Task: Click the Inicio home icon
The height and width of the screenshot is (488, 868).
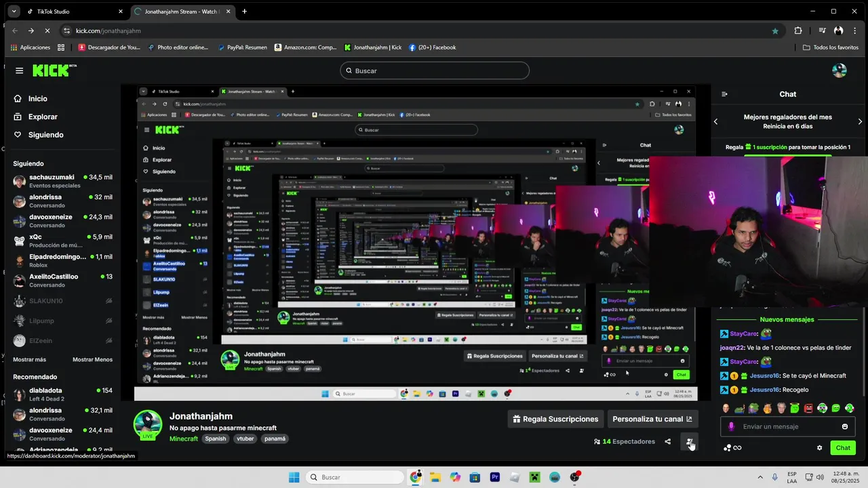Action: click(18, 99)
